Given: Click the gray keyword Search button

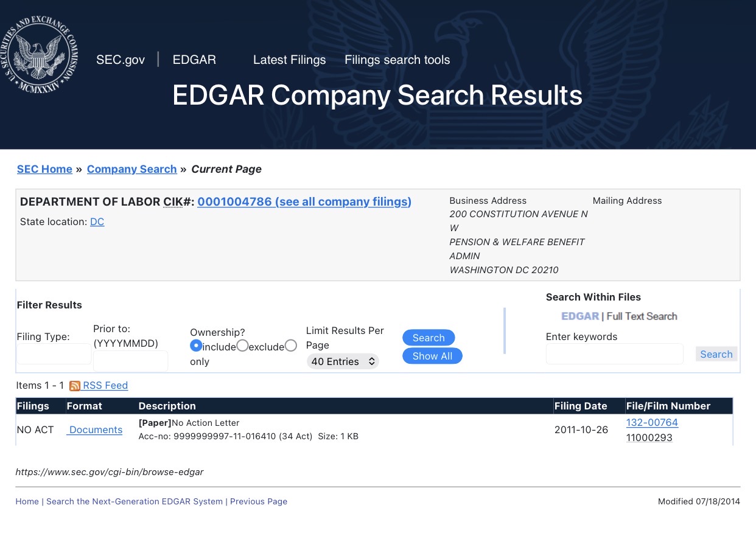Looking at the screenshot, I should [716, 354].
